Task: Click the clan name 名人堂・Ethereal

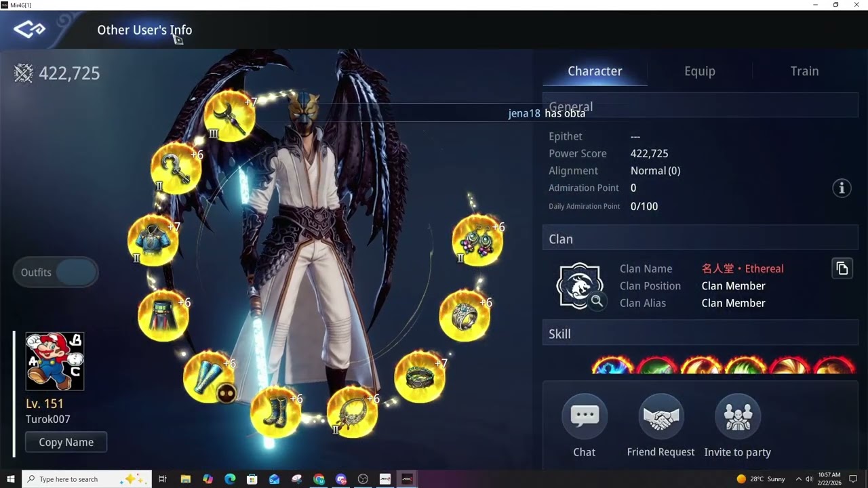Action: pyautogui.click(x=743, y=269)
